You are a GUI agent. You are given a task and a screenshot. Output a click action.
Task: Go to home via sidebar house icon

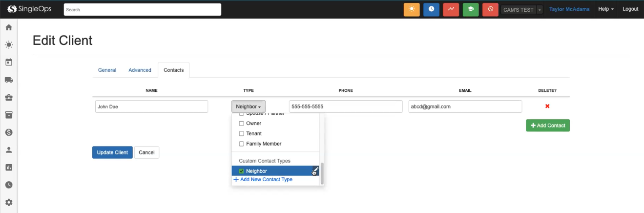click(x=9, y=27)
